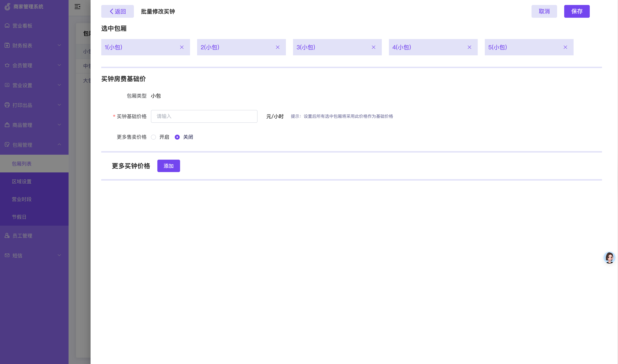Expand the 打印出品 menu chevron

59,105
